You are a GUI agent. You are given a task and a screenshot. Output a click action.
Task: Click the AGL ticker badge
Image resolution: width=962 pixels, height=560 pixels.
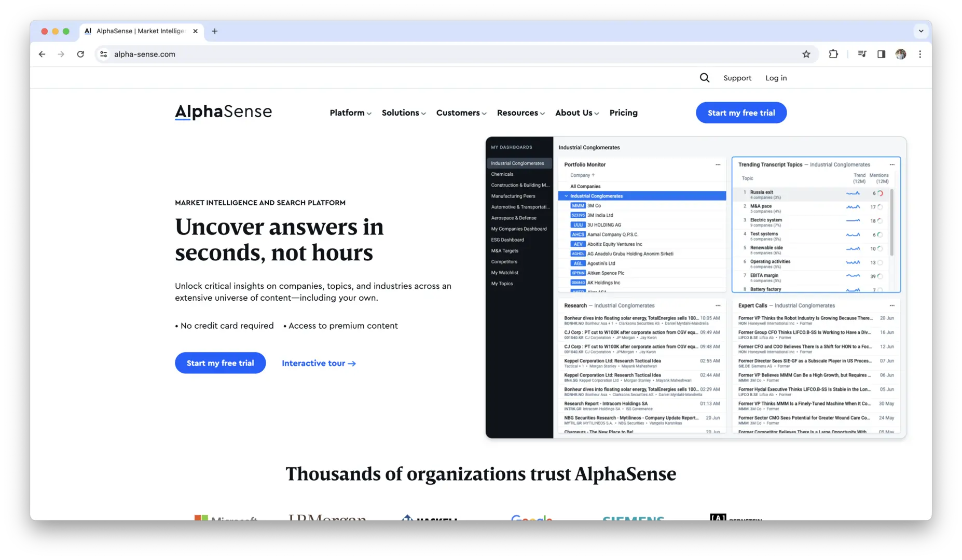point(578,263)
